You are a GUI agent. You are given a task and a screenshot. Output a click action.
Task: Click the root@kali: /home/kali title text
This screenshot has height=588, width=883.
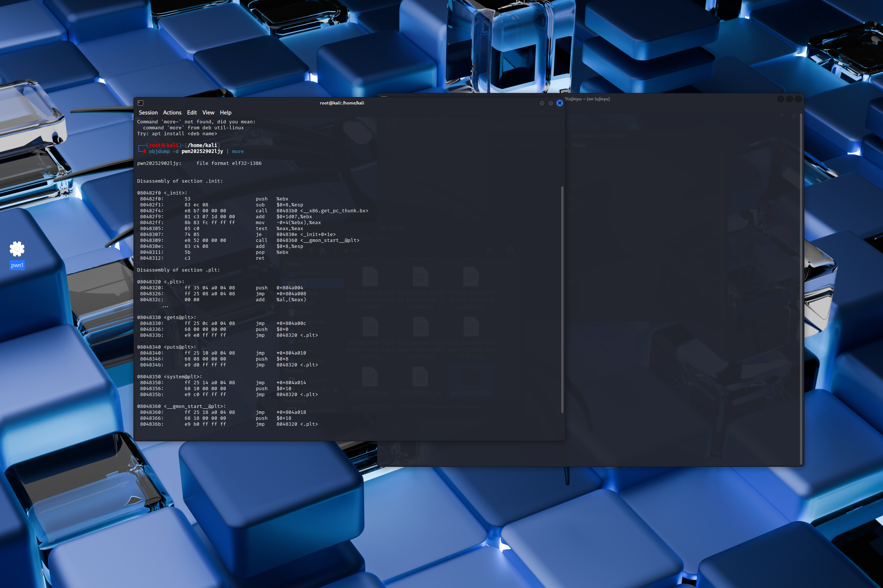342,103
